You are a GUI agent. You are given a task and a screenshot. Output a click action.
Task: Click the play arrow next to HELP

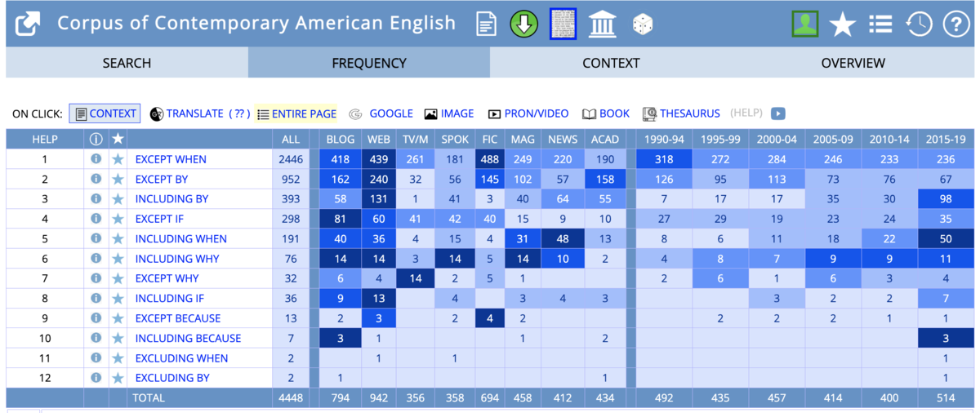pyautogui.click(x=779, y=113)
